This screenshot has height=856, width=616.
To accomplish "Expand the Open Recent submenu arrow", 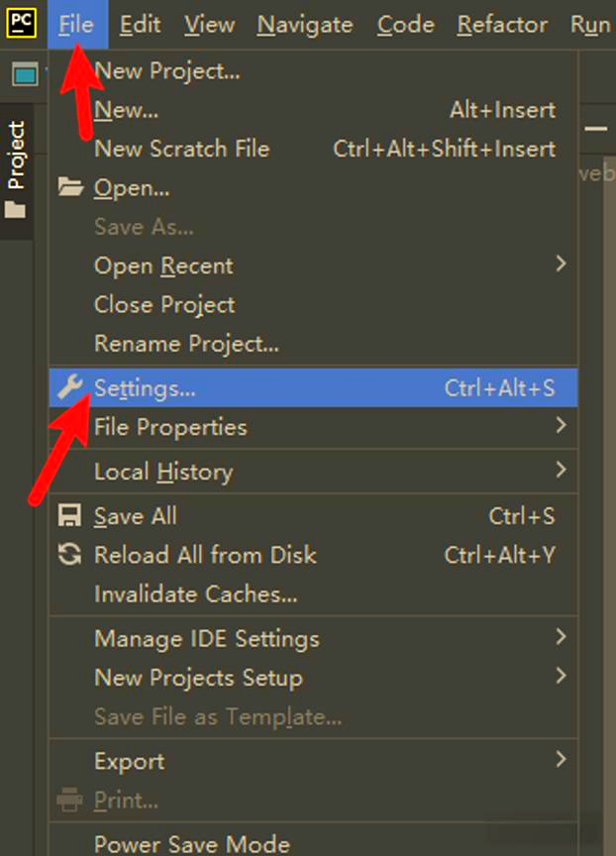I will click(x=561, y=265).
